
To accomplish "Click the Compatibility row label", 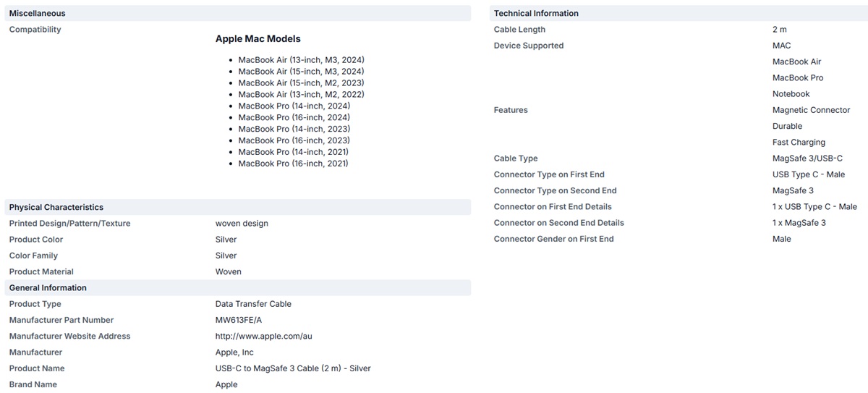I will coord(35,30).
